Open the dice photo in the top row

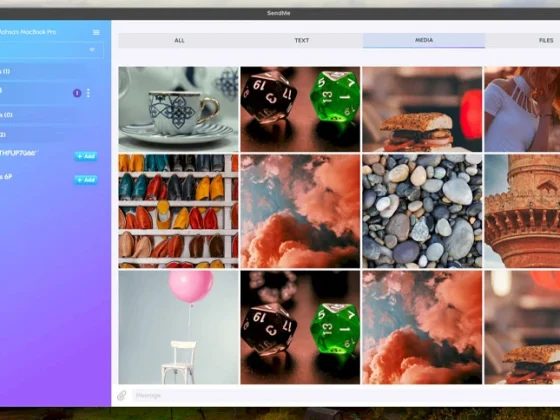300,109
